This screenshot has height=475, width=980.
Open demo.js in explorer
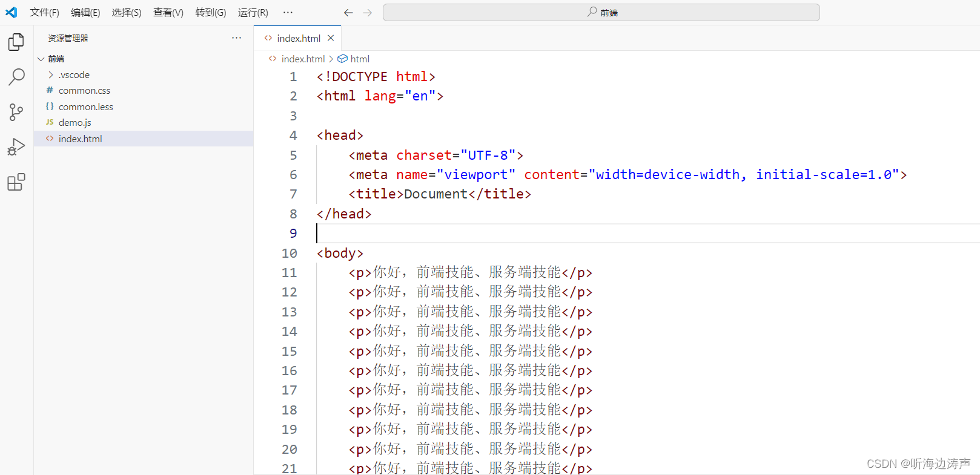tap(74, 123)
